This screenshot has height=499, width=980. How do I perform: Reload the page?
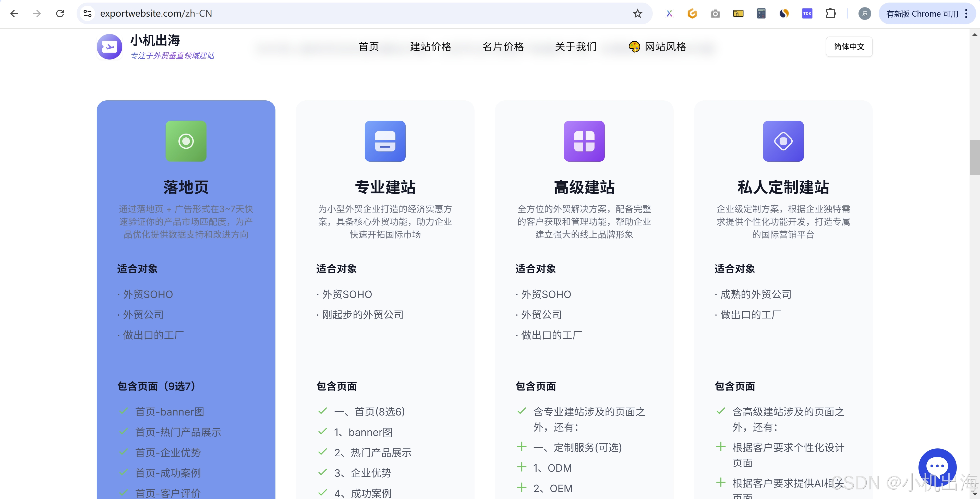click(x=60, y=14)
